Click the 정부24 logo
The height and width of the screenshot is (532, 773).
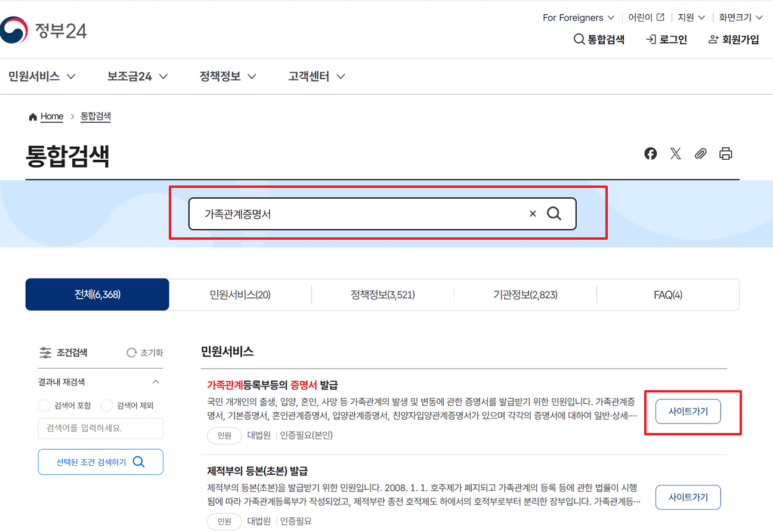[x=45, y=30]
